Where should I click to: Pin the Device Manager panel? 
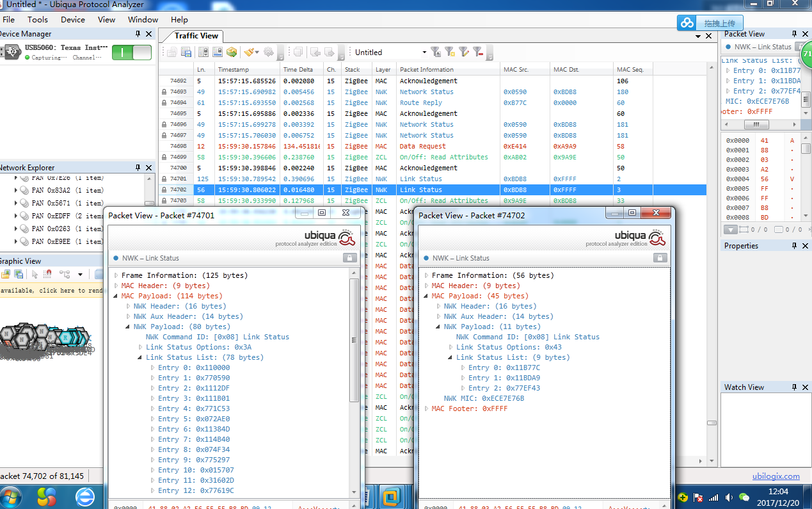click(138, 34)
